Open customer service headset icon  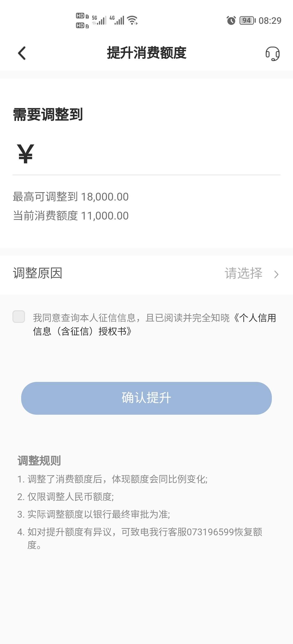point(272,53)
